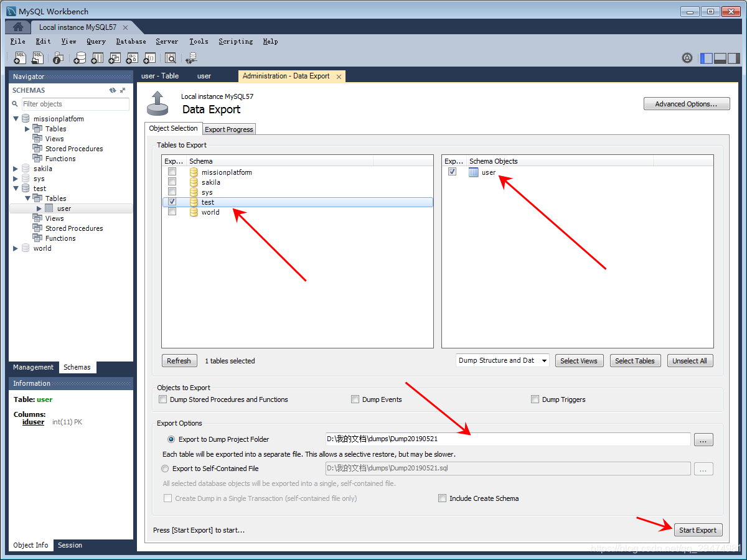Viewport: 747px width, 560px height.
Task: Open the Dump Structure and Data dropdown
Action: pyautogui.click(x=502, y=361)
